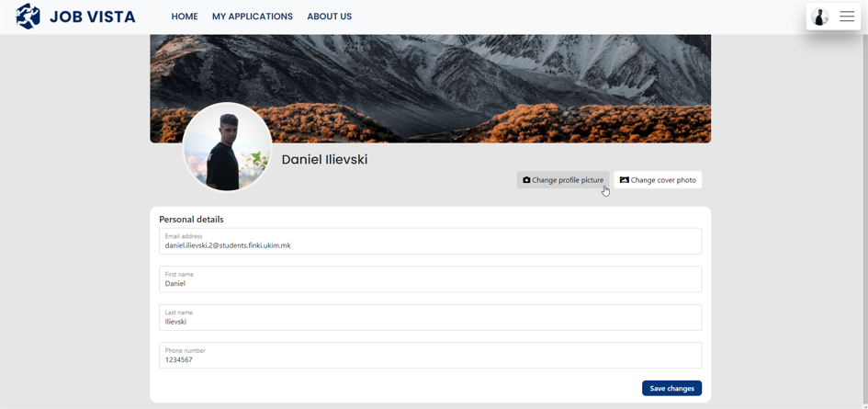Click the Personal details section heading
The height and width of the screenshot is (409, 868).
191,220
